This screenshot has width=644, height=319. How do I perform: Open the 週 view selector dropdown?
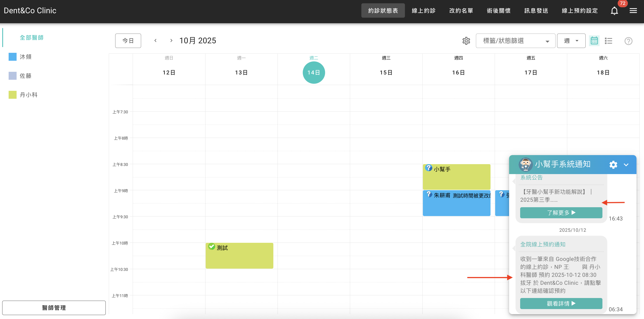click(571, 40)
